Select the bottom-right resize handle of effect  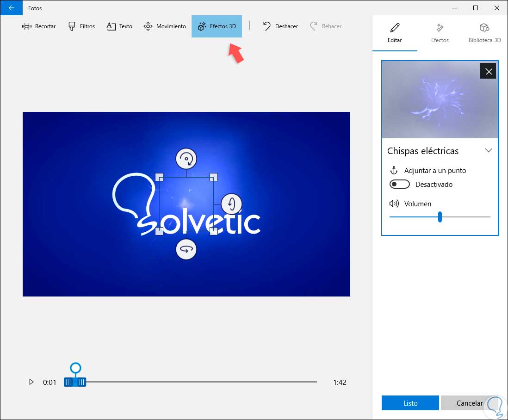213,231
